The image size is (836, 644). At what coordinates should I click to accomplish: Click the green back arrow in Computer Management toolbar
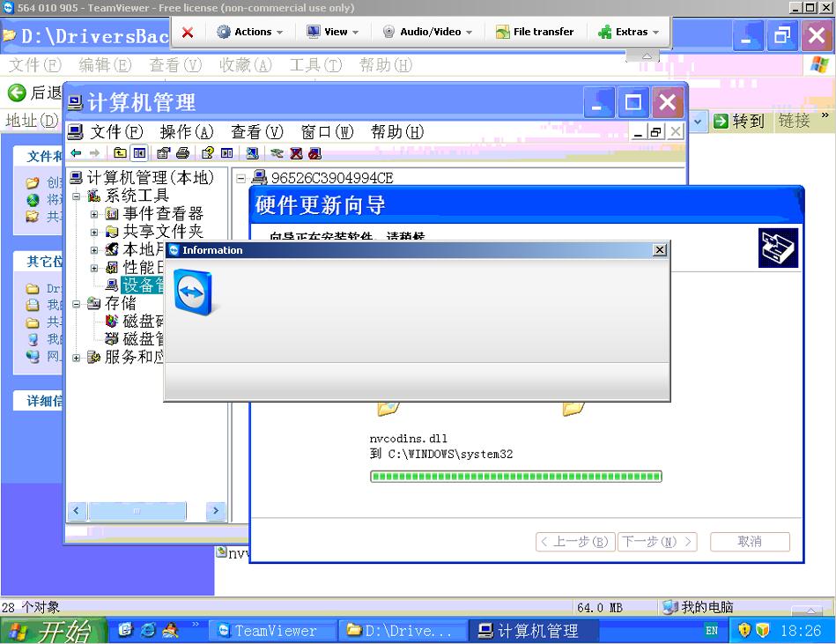(77, 153)
